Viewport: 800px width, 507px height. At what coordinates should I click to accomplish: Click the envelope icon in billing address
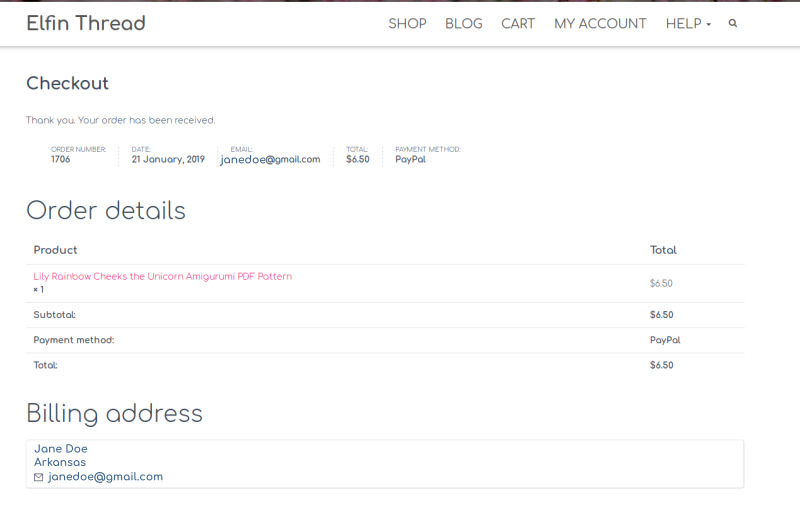(39, 478)
